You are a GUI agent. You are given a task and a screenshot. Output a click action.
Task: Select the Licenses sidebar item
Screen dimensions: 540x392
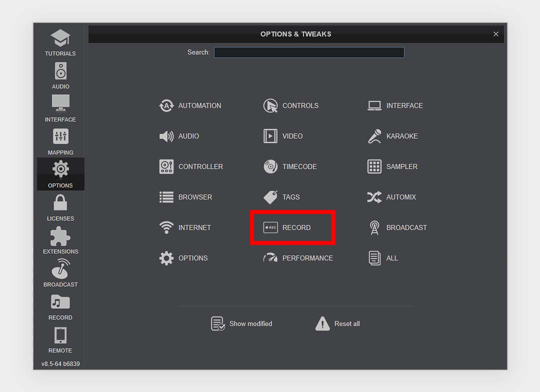click(60, 207)
